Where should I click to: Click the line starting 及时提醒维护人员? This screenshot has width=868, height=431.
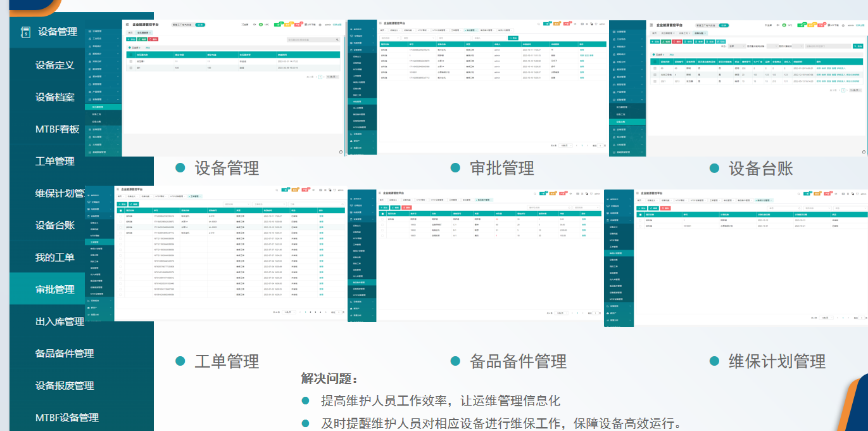(501, 423)
